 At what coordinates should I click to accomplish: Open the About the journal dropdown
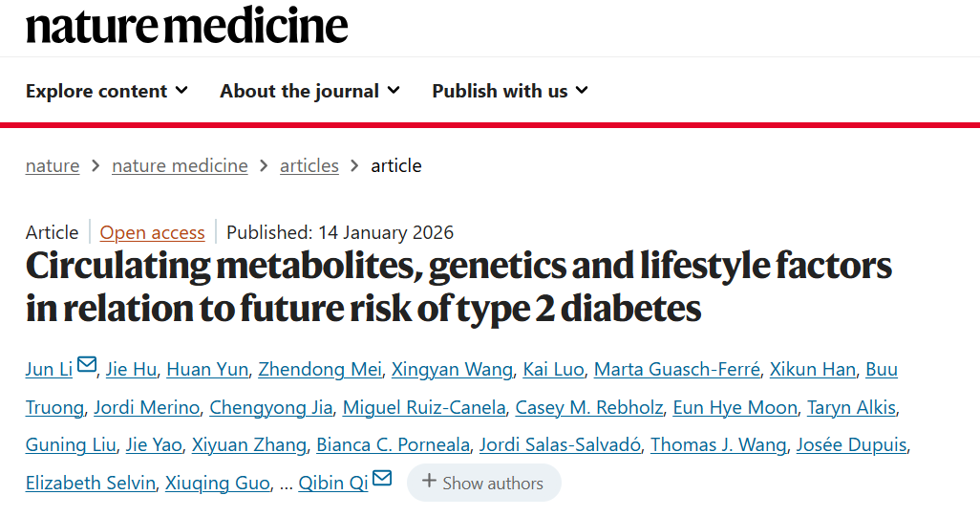click(309, 91)
